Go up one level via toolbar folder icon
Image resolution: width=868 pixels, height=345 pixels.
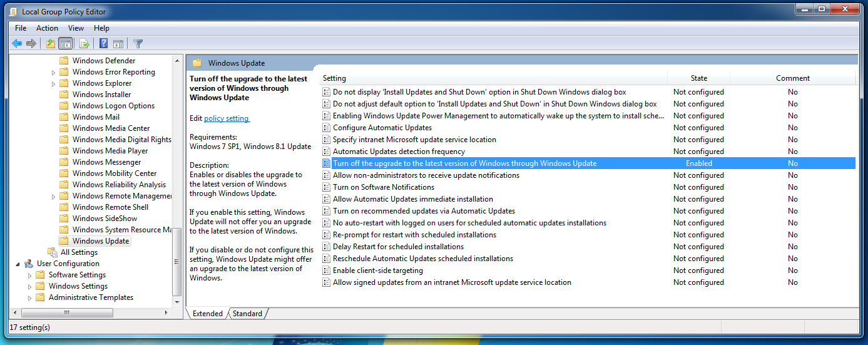pos(51,44)
